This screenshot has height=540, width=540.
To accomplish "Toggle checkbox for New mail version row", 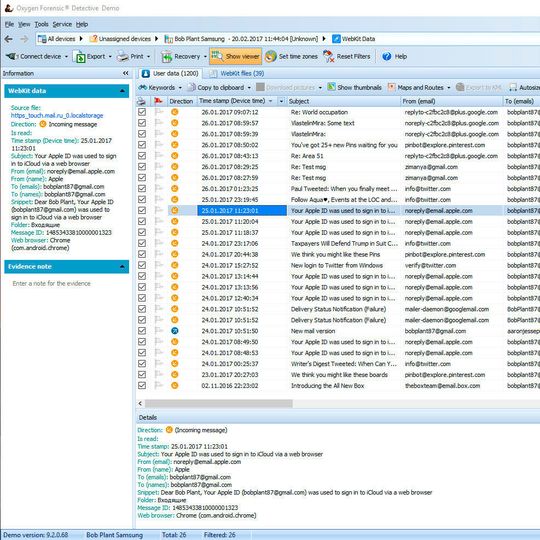I will click(142, 331).
